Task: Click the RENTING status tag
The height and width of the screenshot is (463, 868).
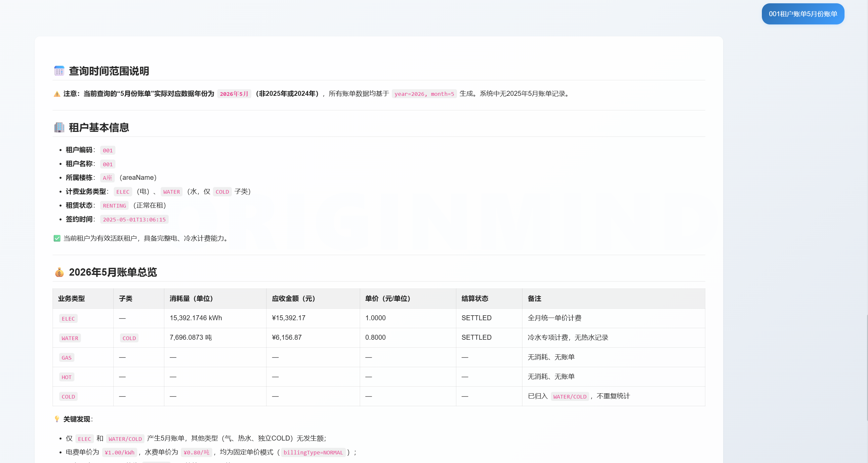Action: pyautogui.click(x=114, y=206)
